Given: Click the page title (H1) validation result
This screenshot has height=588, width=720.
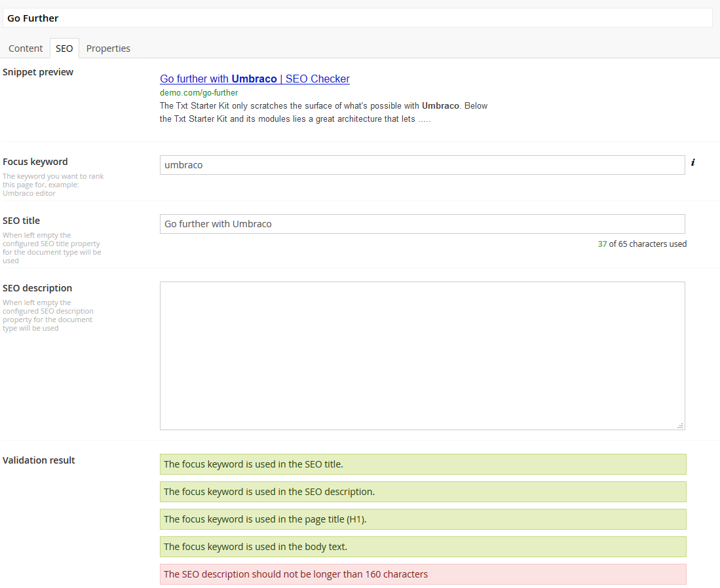Looking at the screenshot, I should [x=423, y=519].
